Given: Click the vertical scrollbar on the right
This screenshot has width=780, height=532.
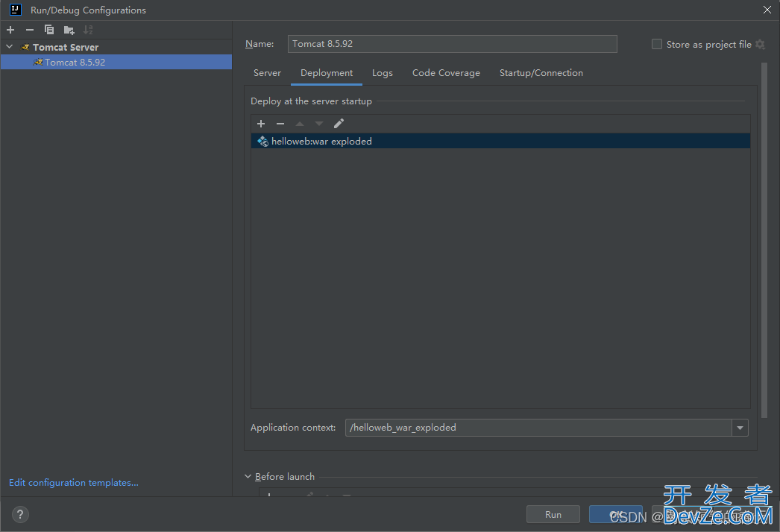Looking at the screenshot, I should click(764, 240).
